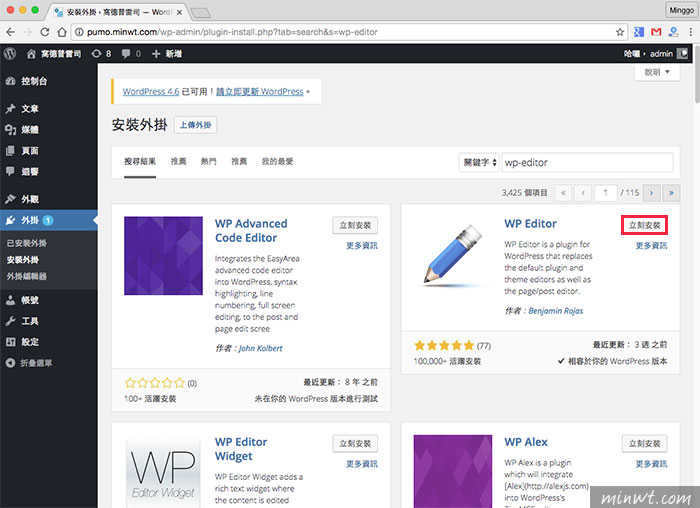Go to 安裝外掛 submenu
This screenshot has width=700, height=508.
[23, 260]
